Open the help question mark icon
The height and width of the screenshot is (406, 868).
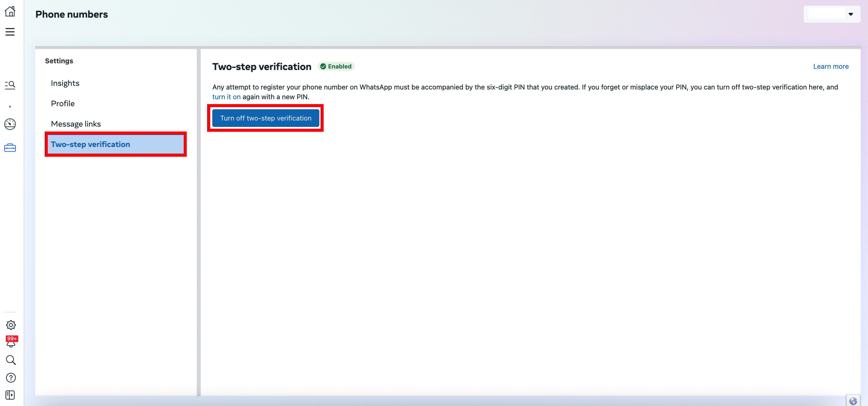11,377
